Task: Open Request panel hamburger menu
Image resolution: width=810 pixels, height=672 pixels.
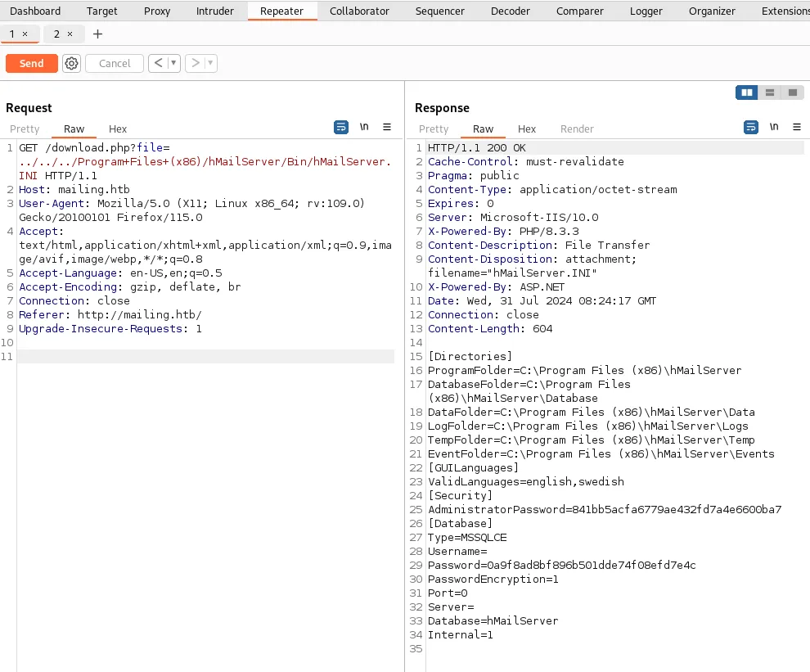Action: [387, 127]
